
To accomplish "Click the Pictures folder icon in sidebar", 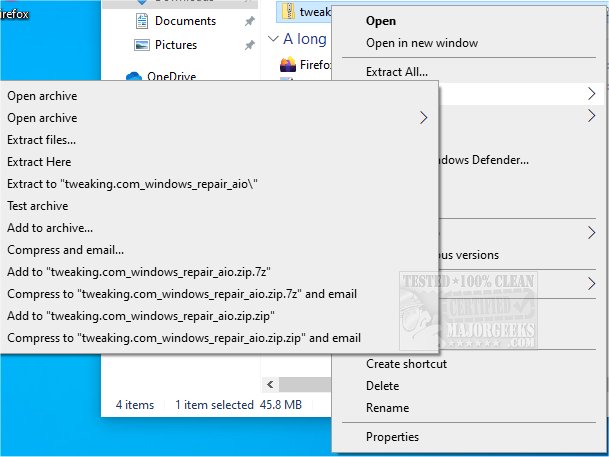I will [142, 45].
